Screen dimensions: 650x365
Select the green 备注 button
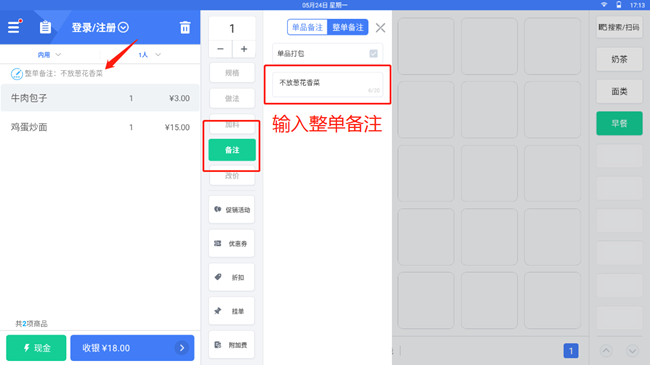[232, 150]
